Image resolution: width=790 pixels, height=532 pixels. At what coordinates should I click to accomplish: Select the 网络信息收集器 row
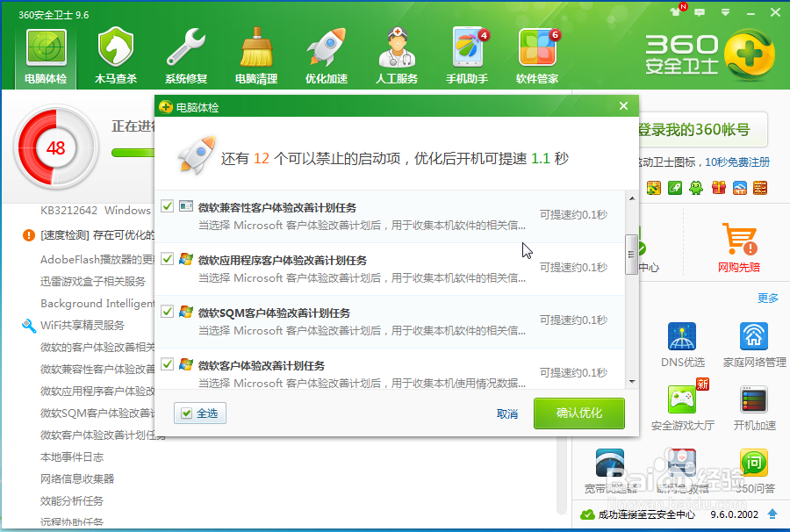(x=77, y=478)
